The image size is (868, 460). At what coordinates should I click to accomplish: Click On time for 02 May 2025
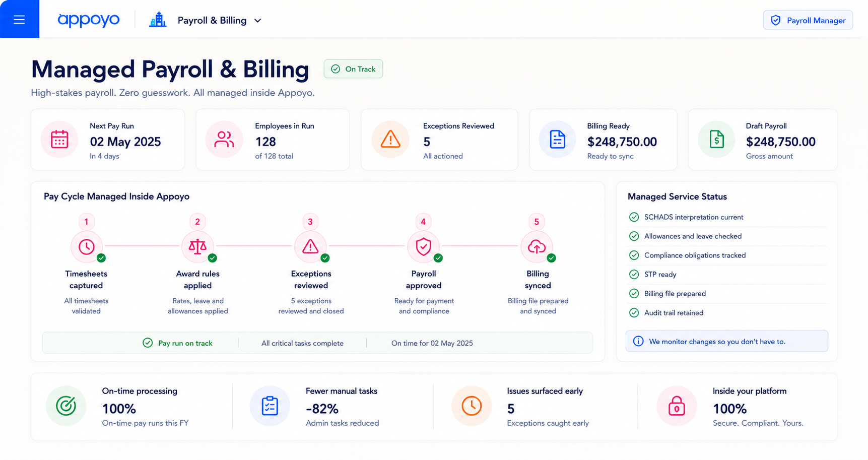click(x=432, y=343)
